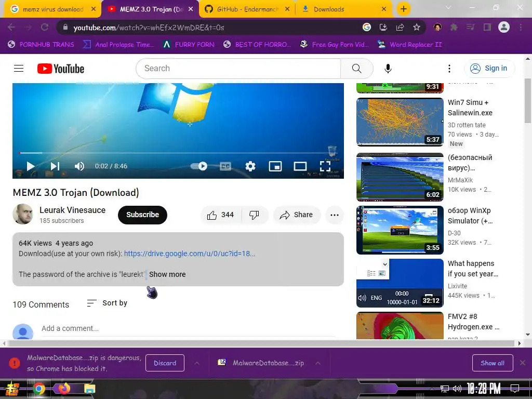
Task: Toggle Chrome side panel
Action: tap(487, 27)
